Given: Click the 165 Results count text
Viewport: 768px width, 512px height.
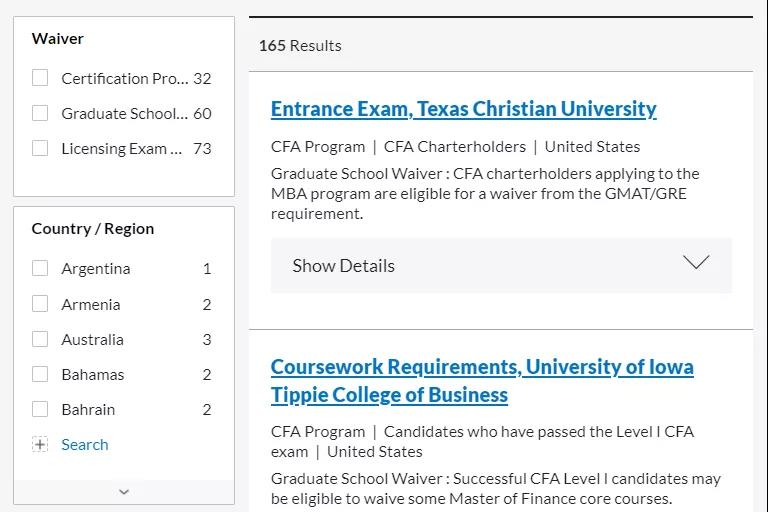Looking at the screenshot, I should 300,45.
